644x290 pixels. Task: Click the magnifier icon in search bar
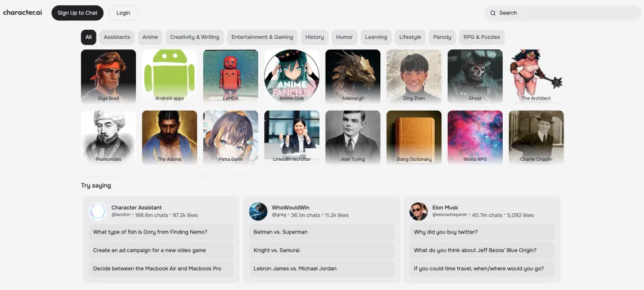493,13
